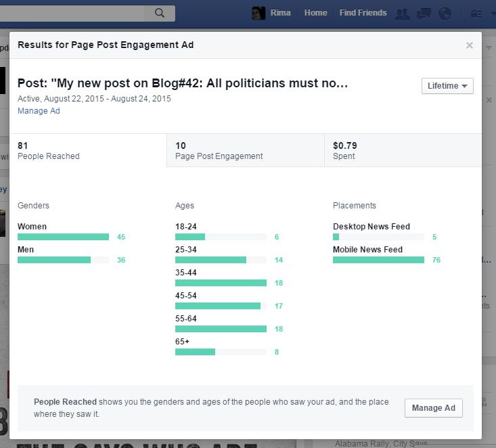Open the privacy shortcuts lock icon

[476, 14]
